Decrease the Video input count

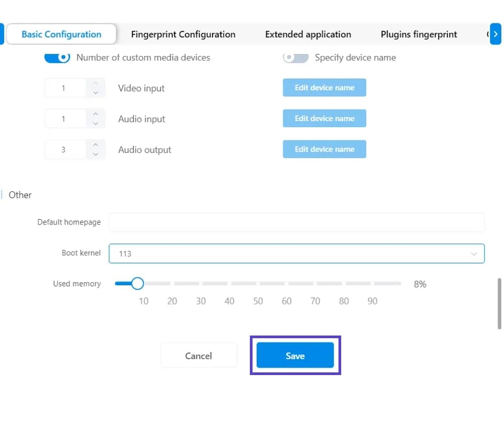pos(95,92)
